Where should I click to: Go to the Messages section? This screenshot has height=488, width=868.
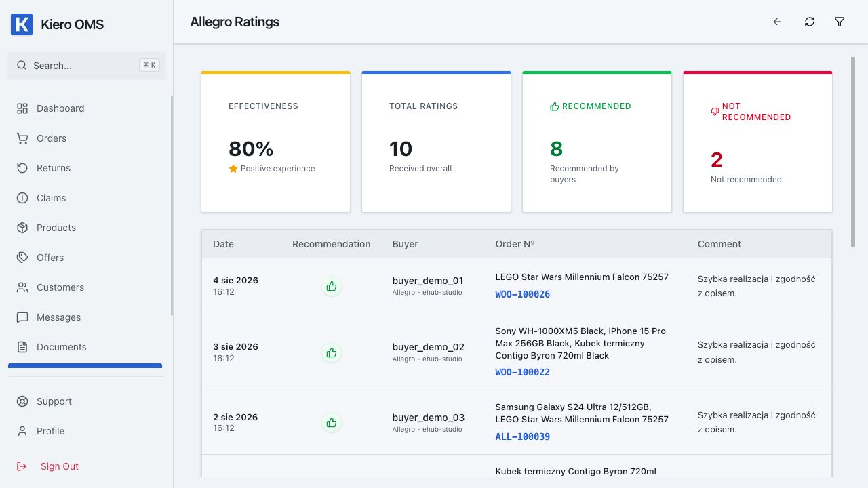coord(85,317)
